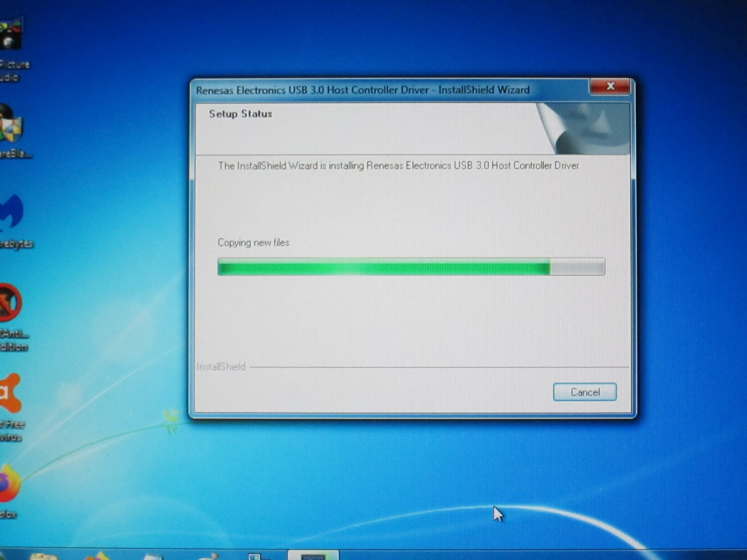Image resolution: width=747 pixels, height=560 pixels.
Task: Click the green installation progress bar
Action: [x=411, y=267]
